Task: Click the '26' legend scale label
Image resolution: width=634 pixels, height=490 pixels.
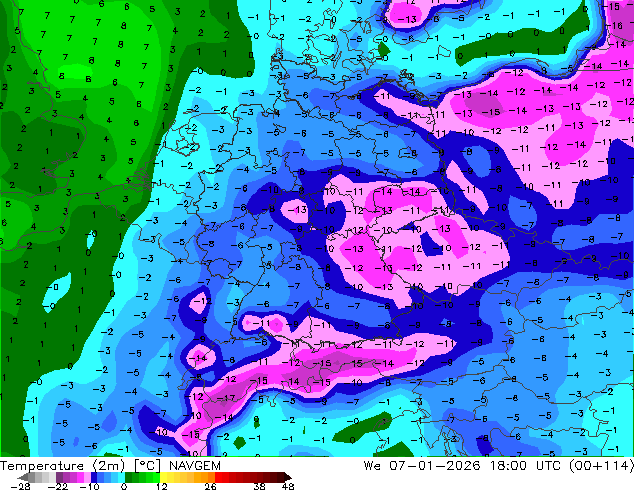Action: click(210, 486)
